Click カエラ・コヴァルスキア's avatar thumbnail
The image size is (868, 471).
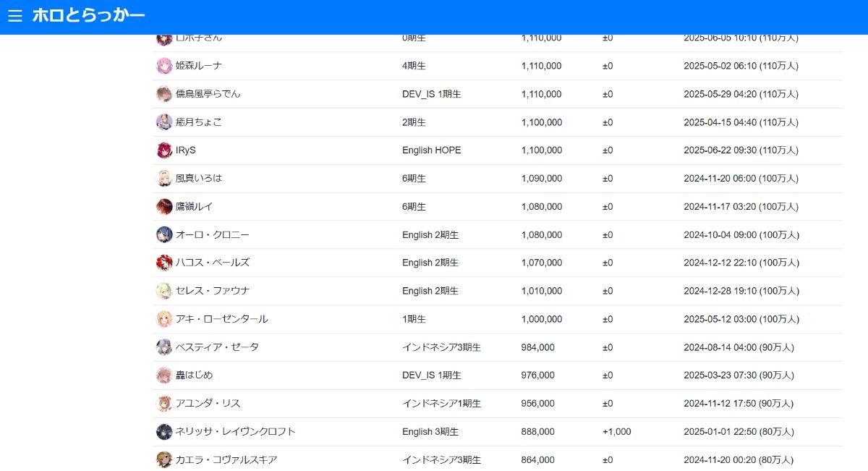tap(164, 459)
